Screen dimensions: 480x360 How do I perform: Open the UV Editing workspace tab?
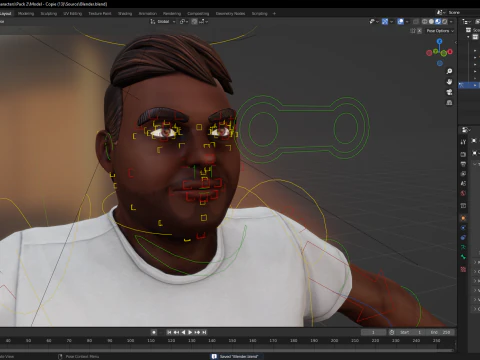73,13
